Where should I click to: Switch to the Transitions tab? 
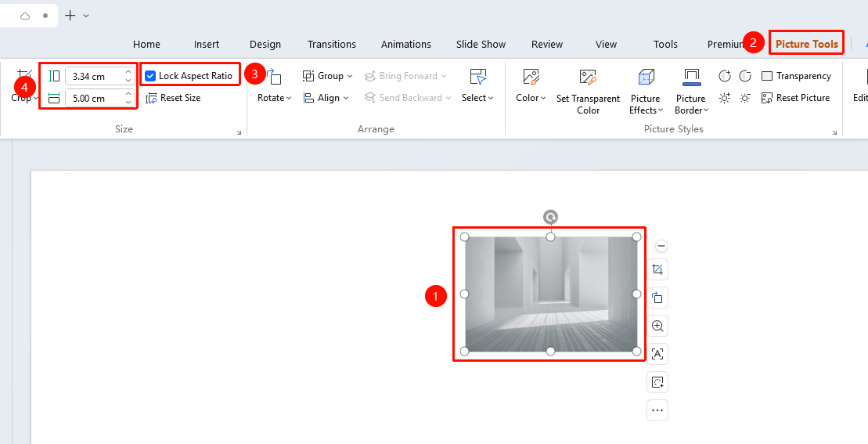pos(332,45)
